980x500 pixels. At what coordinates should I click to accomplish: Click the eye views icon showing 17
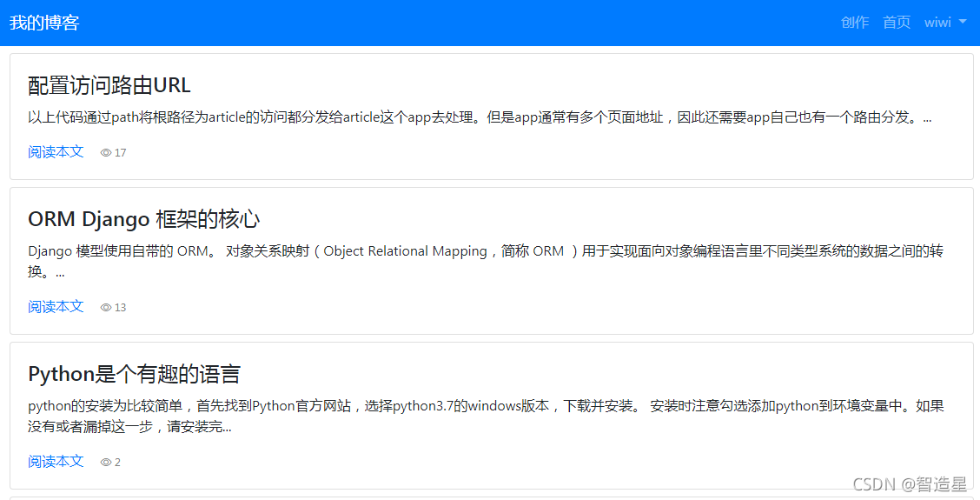point(106,153)
